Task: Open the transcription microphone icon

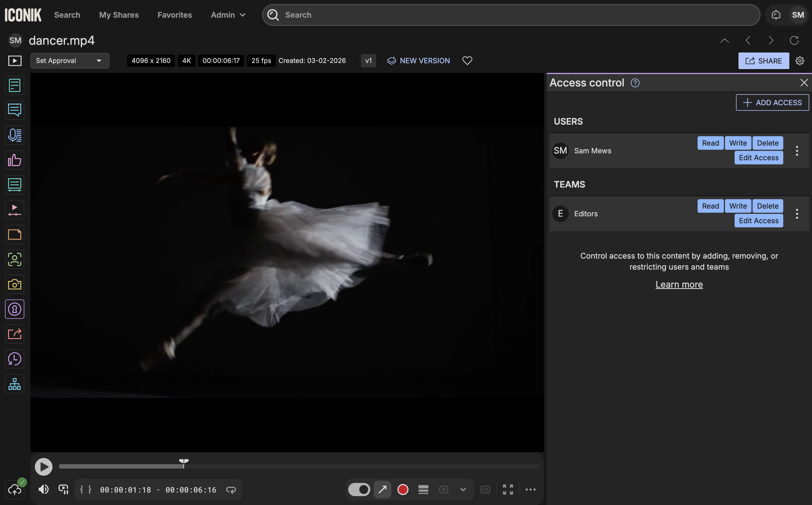Action: coord(14,135)
